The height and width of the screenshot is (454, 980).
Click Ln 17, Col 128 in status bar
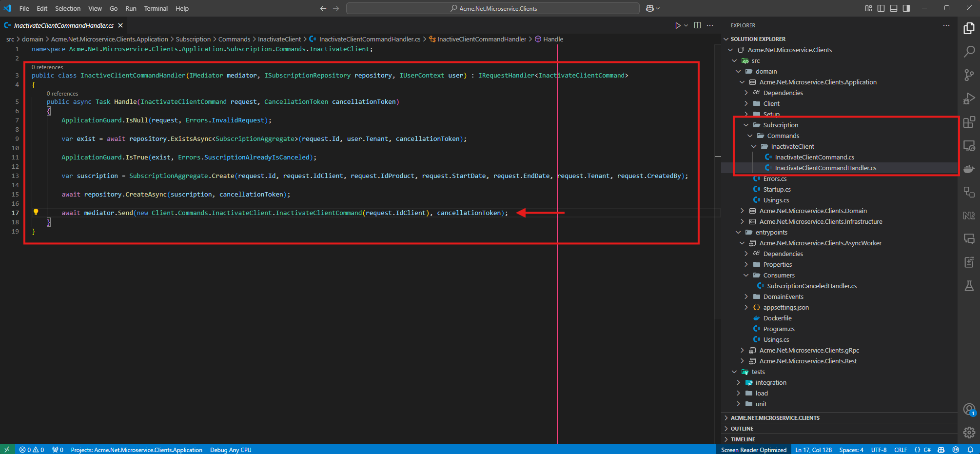[814, 450]
